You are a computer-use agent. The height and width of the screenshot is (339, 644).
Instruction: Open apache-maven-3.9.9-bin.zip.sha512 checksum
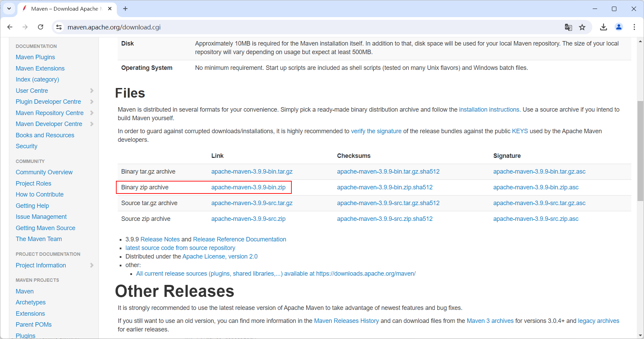385,187
